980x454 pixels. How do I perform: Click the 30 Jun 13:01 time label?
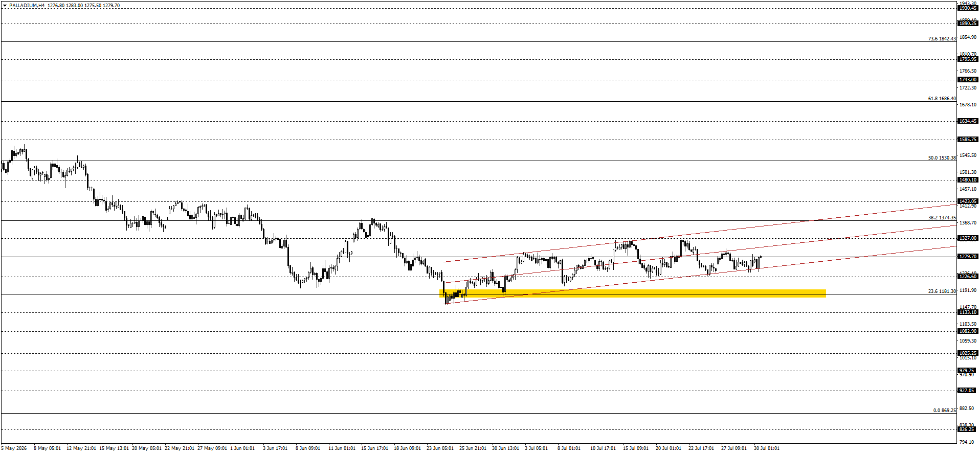pos(505,448)
